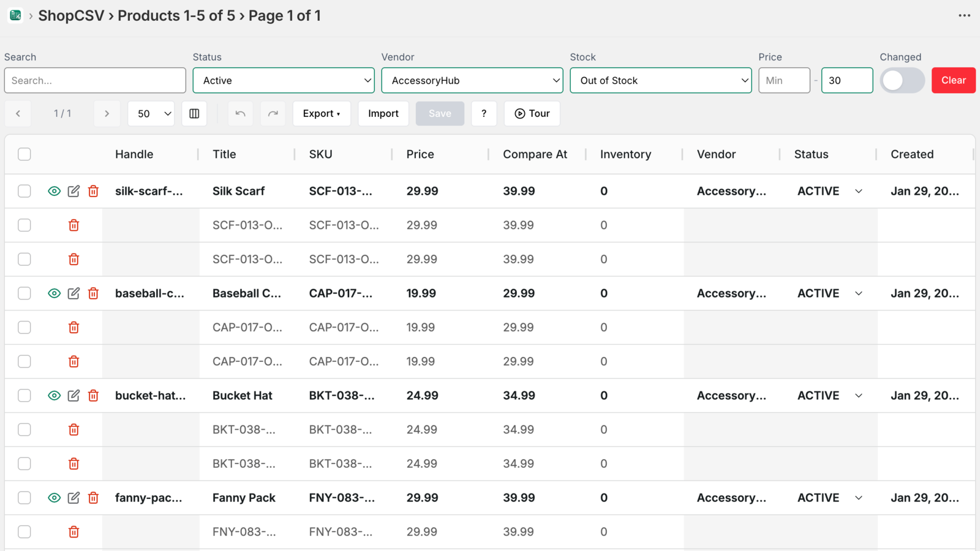Click the Clear filters button
The height and width of the screenshot is (551, 980).
tap(953, 80)
